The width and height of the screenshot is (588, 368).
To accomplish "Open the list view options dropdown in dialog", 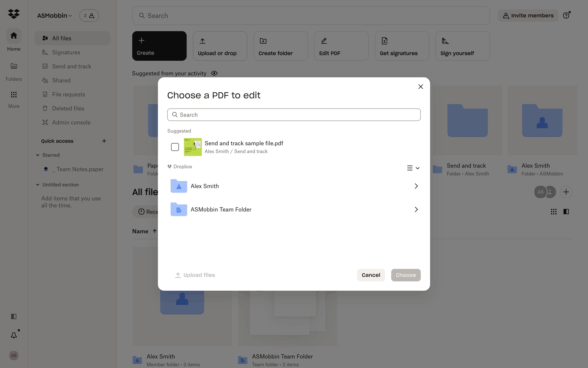I will click(x=413, y=168).
